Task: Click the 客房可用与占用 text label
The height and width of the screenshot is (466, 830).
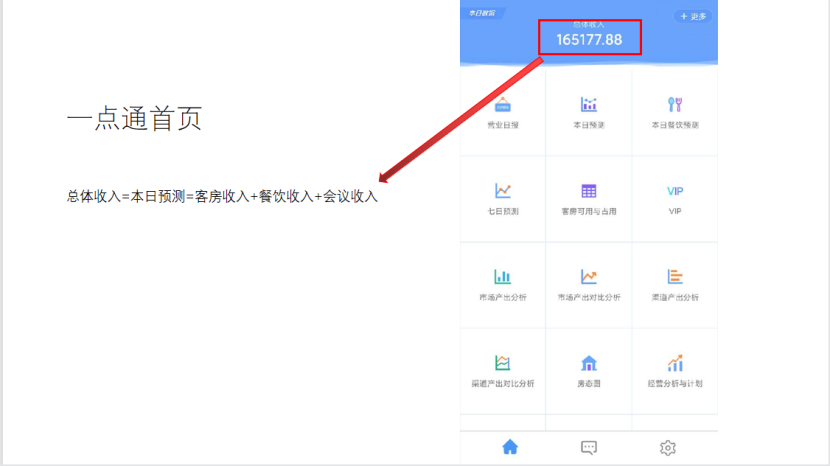Action: pos(589,211)
